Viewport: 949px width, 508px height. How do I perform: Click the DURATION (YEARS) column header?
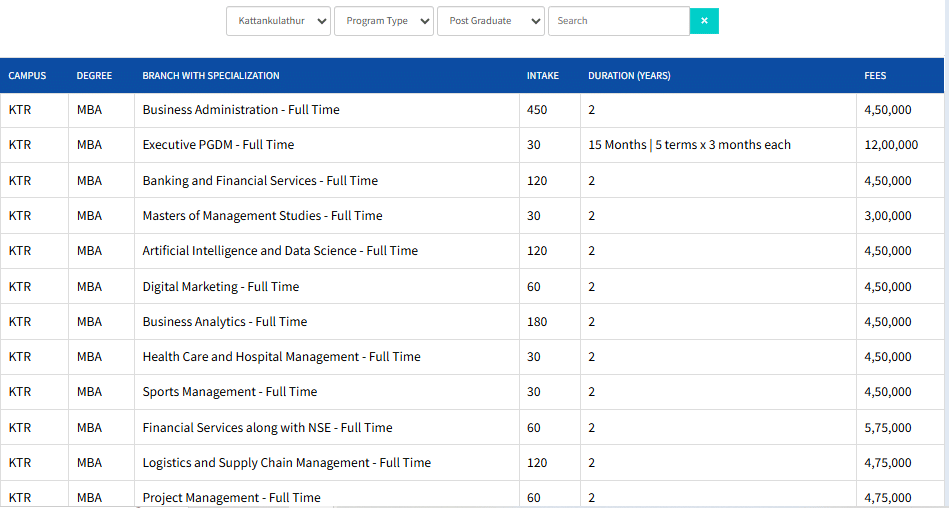pos(629,76)
